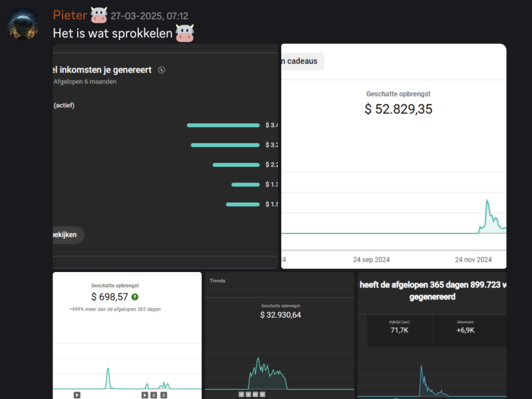Click the 'bekijken' button in the dark income image
532x399 pixels.
pyautogui.click(x=68, y=235)
